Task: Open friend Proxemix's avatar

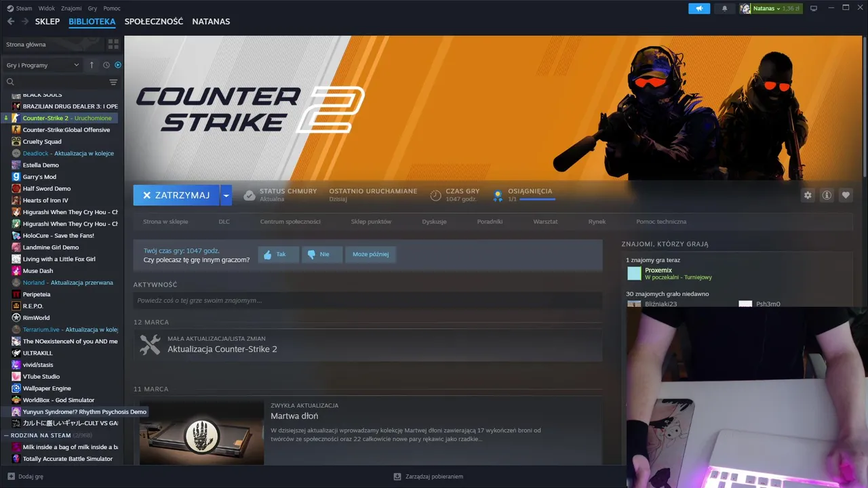Action: tap(634, 273)
